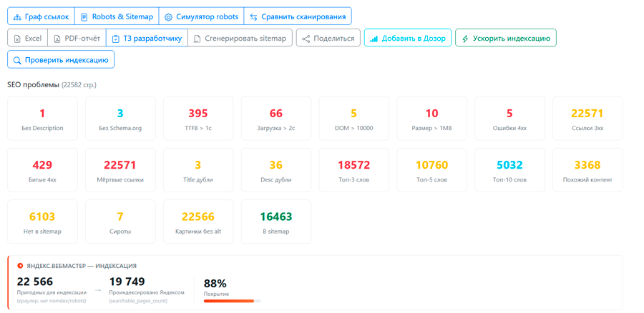Screen dimensions: 644x313
Task: Open the Похожий контент card
Action: pos(587,170)
